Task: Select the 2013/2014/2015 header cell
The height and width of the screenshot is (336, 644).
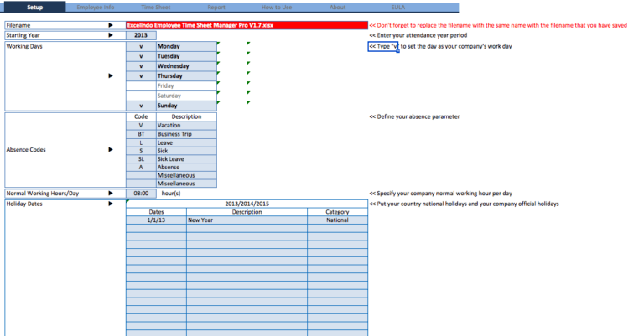Action: point(247,204)
